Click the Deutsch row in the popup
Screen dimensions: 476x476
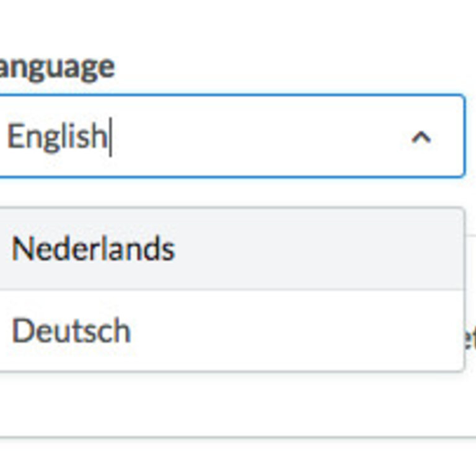click(229, 331)
